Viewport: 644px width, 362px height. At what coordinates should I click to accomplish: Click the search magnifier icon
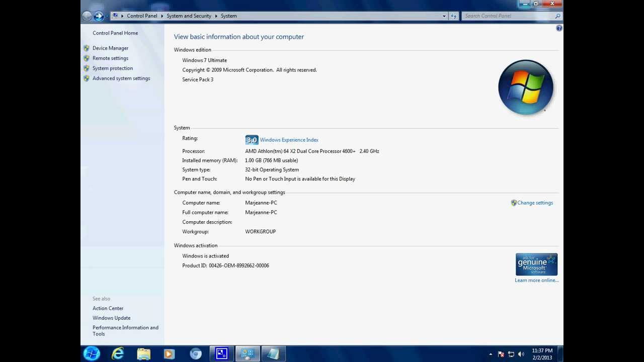click(x=557, y=16)
